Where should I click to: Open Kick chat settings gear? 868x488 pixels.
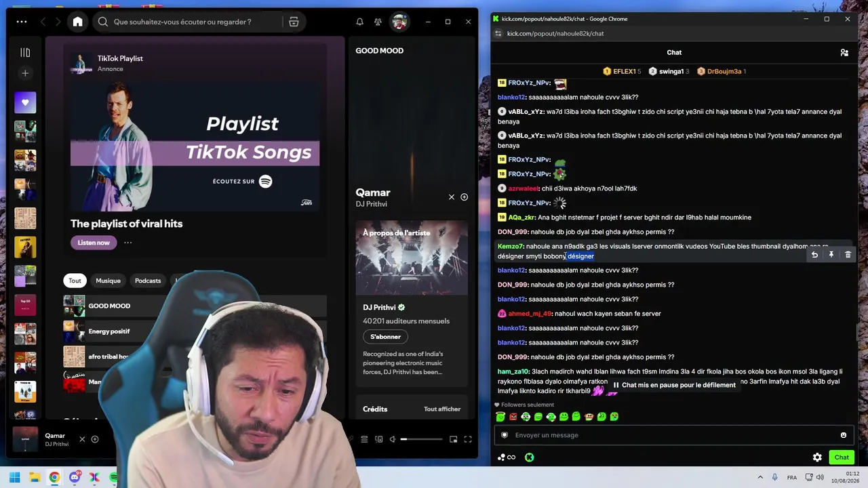pos(817,457)
